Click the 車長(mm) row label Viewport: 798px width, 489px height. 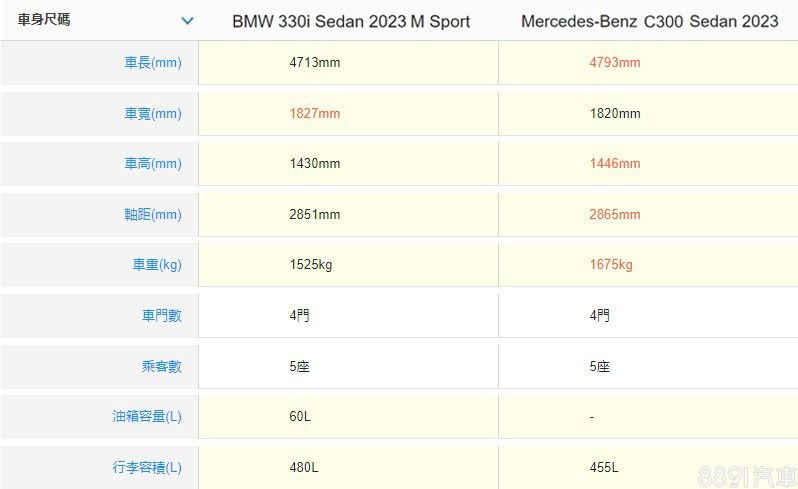153,62
